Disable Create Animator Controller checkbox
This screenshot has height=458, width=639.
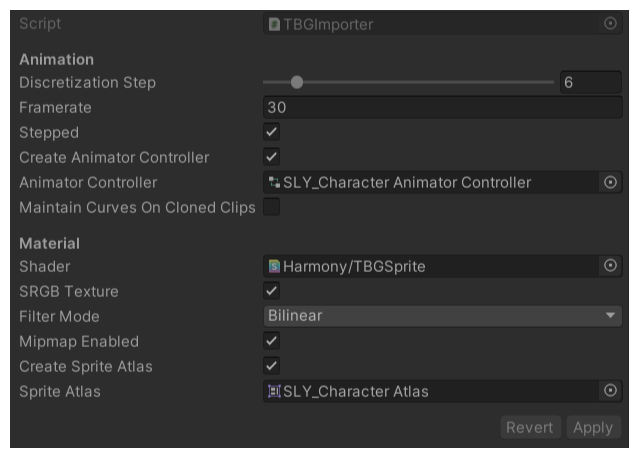[271, 157]
